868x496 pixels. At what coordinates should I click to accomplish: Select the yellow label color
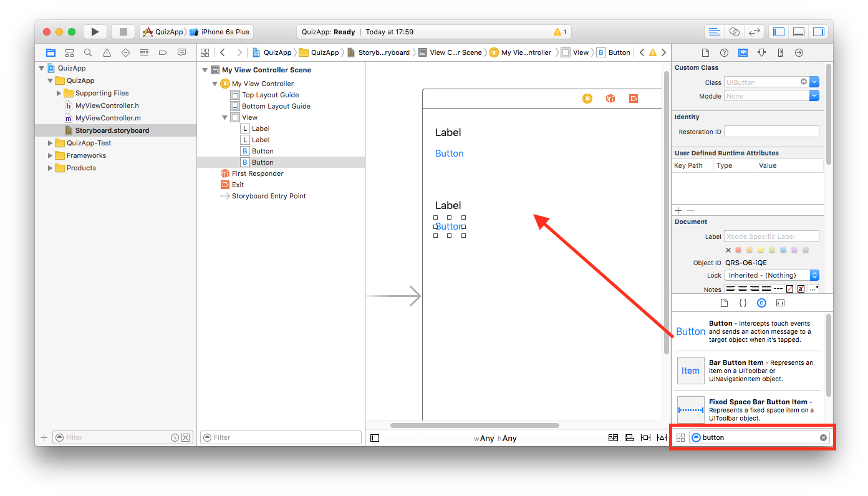tap(761, 250)
